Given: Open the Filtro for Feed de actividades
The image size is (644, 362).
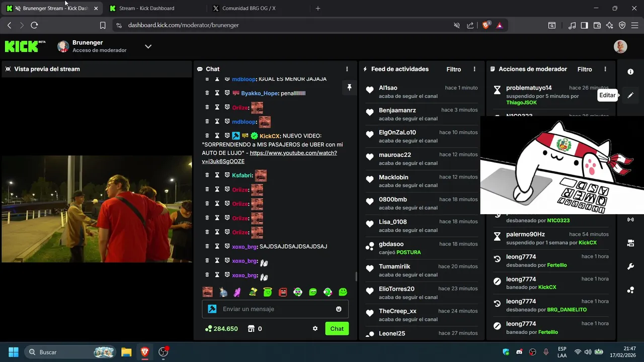Looking at the screenshot, I should [453, 69].
